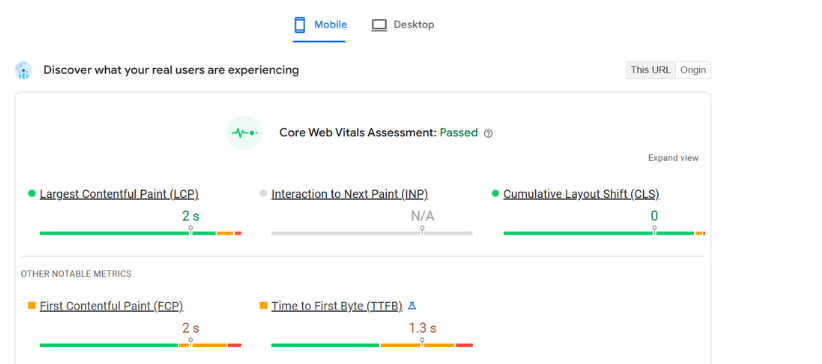Click the TTFB distribution bar

(x=372, y=345)
